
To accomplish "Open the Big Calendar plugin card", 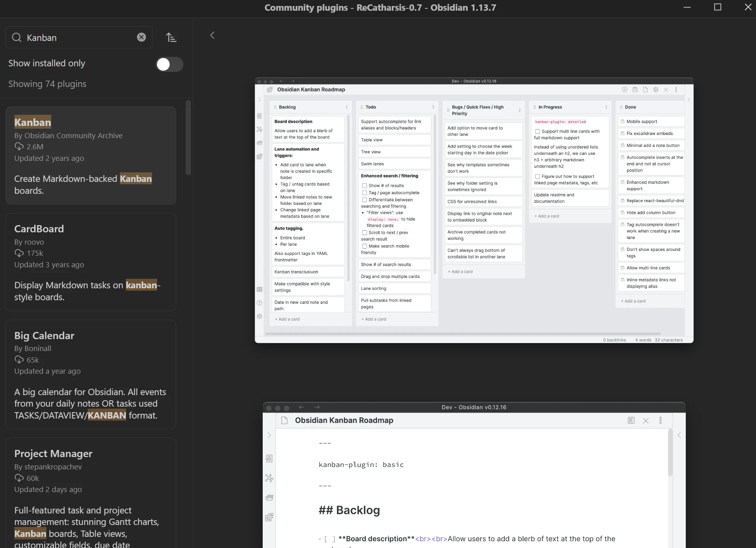I will point(91,374).
